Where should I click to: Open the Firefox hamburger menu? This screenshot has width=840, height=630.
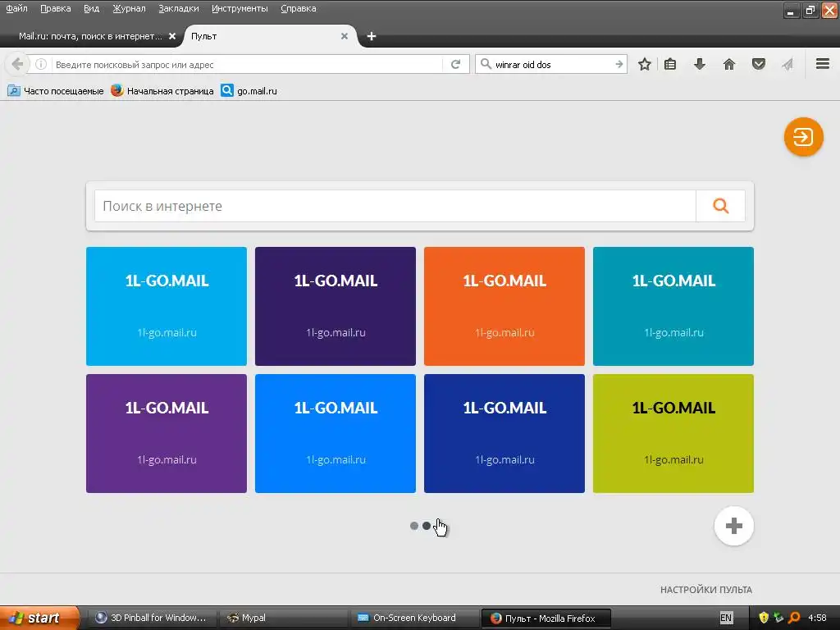coord(823,64)
